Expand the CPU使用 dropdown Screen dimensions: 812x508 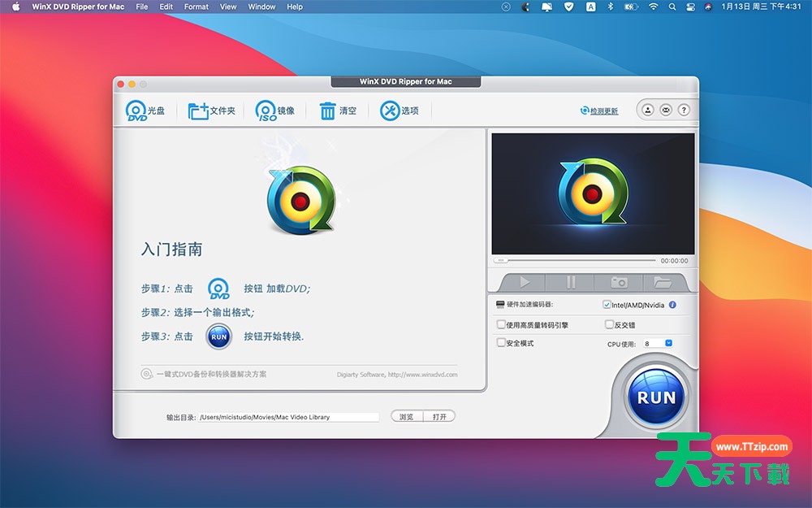pos(668,343)
